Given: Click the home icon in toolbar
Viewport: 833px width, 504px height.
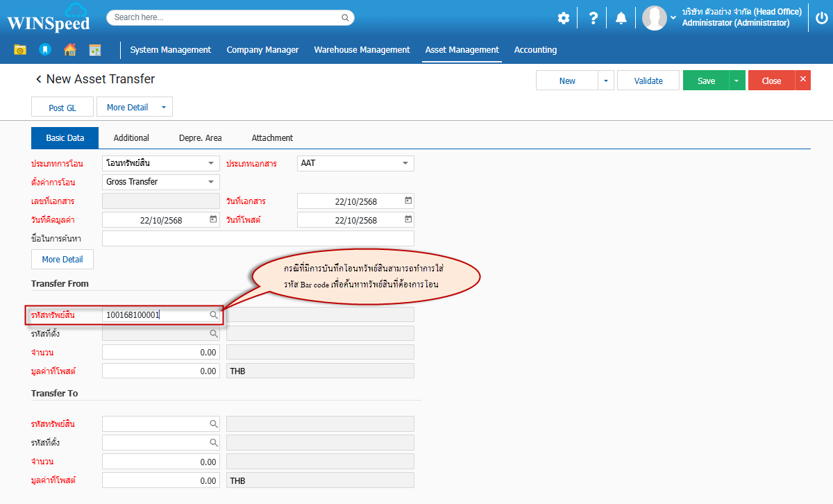Looking at the screenshot, I should point(69,50).
